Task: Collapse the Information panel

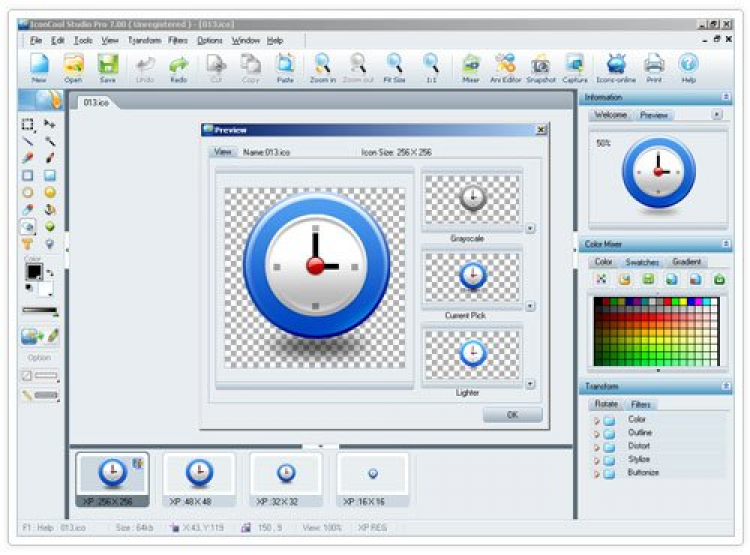Action: tap(726, 97)
